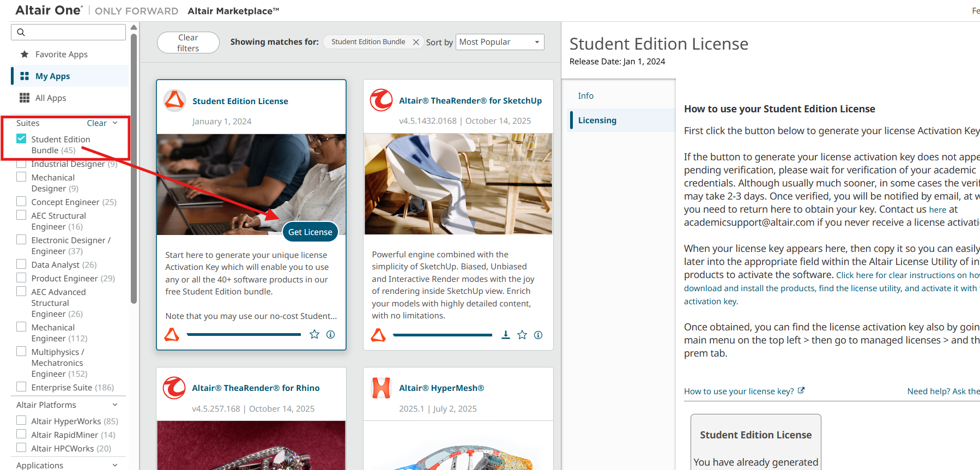Switch to the Licensing tab
The width and height of the screenshot is (980, 470).
point(597,120)
